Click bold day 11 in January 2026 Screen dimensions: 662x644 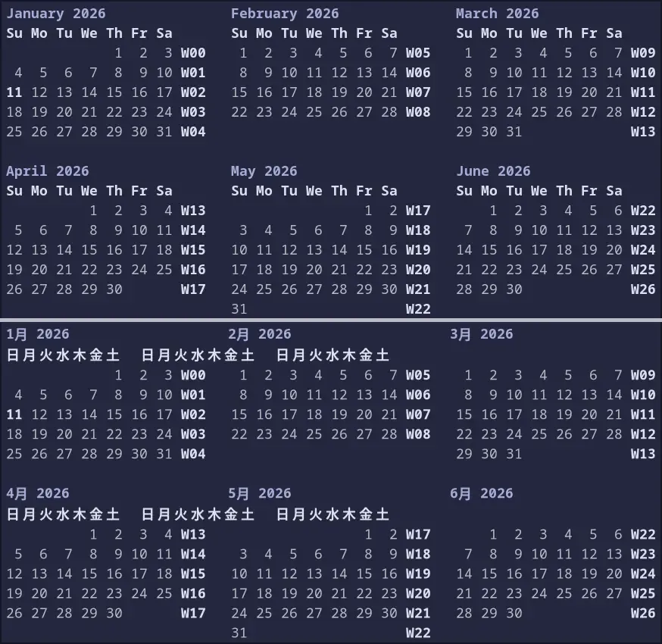pos(14,92)
